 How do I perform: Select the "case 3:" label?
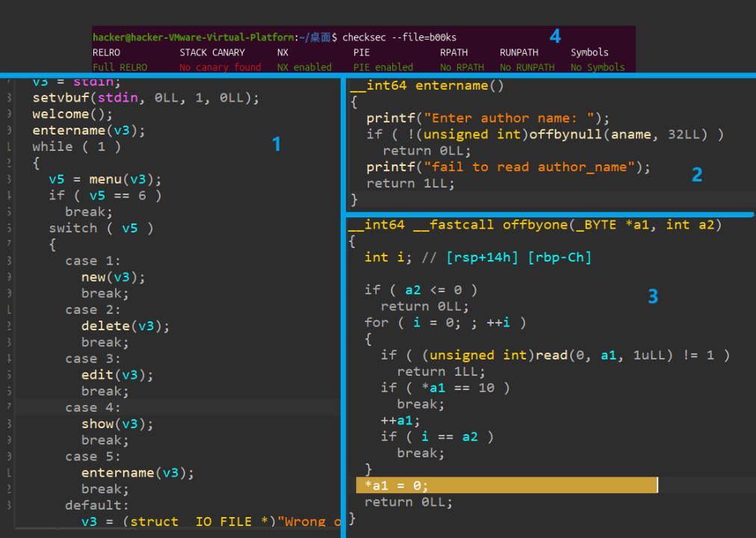93,359
